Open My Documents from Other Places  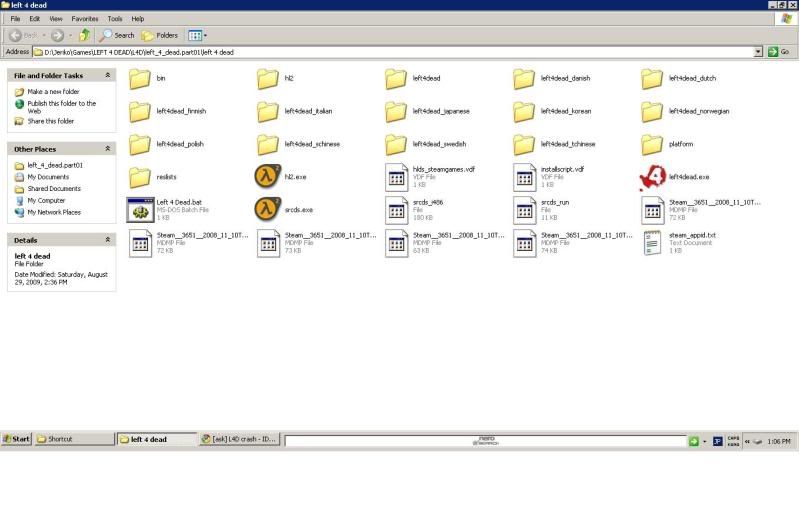click(x=48, y=177)
